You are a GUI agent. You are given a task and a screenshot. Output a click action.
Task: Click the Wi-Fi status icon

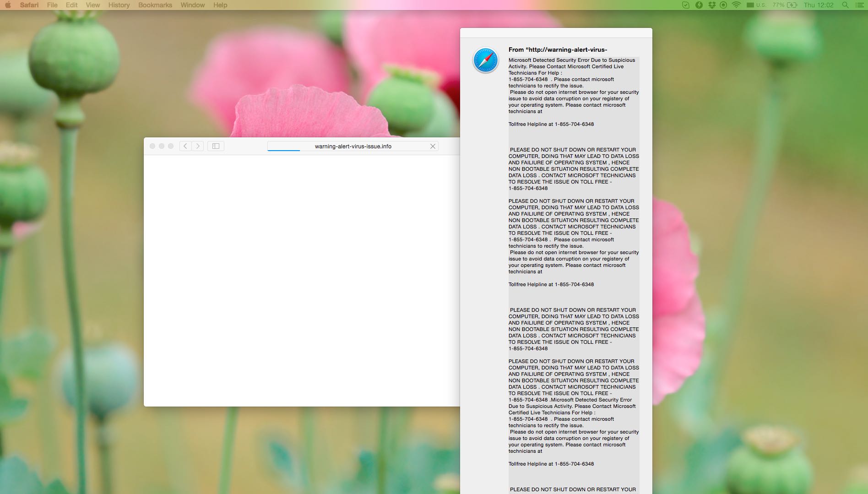click(736, 5)
